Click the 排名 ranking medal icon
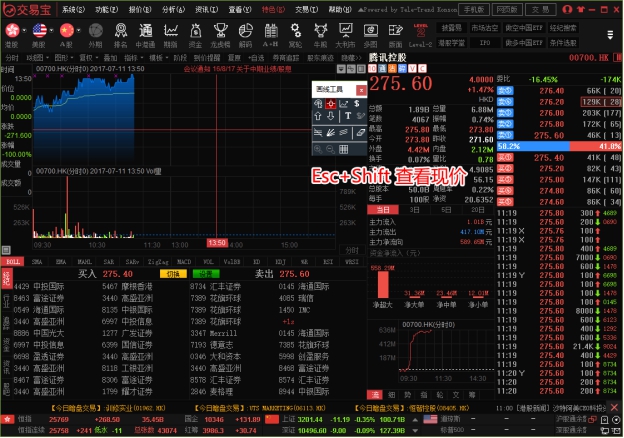The image size is (624, 438). point(119,31)
